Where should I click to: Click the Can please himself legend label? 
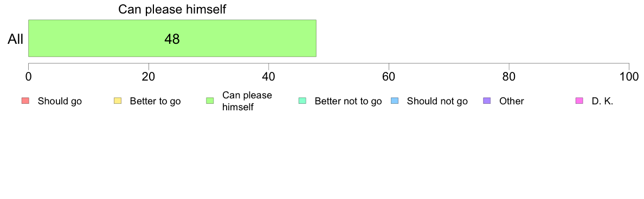click(x=247, y=101)
